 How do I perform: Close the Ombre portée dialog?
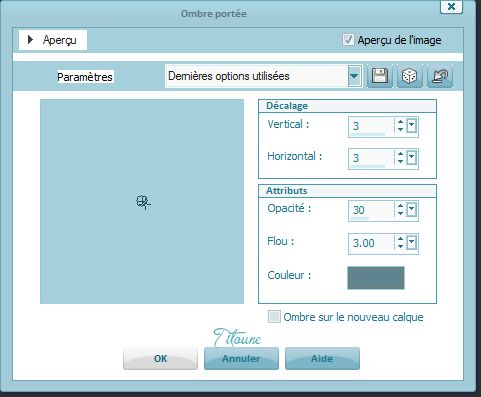point(452,6)
